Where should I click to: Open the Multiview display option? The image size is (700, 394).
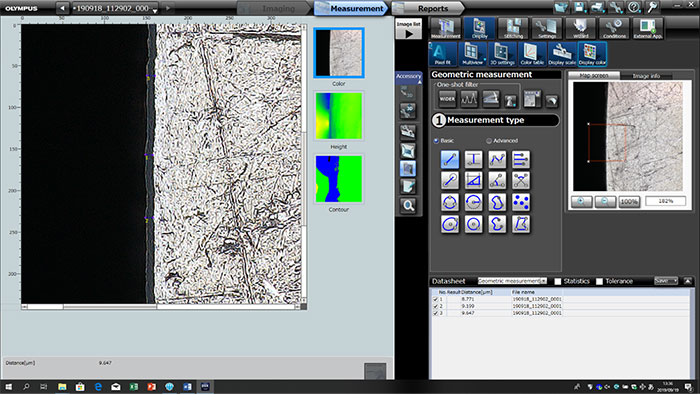coord(472,54)
